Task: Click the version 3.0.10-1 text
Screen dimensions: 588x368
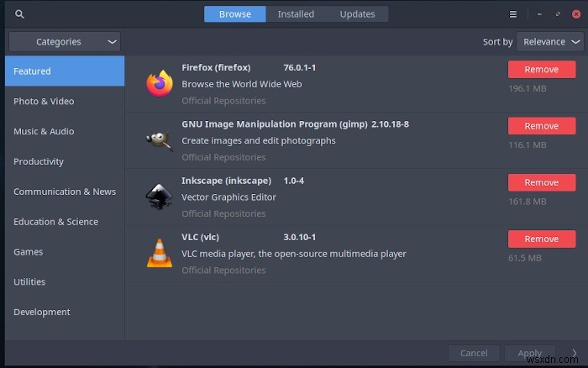Action: [300, 237]
